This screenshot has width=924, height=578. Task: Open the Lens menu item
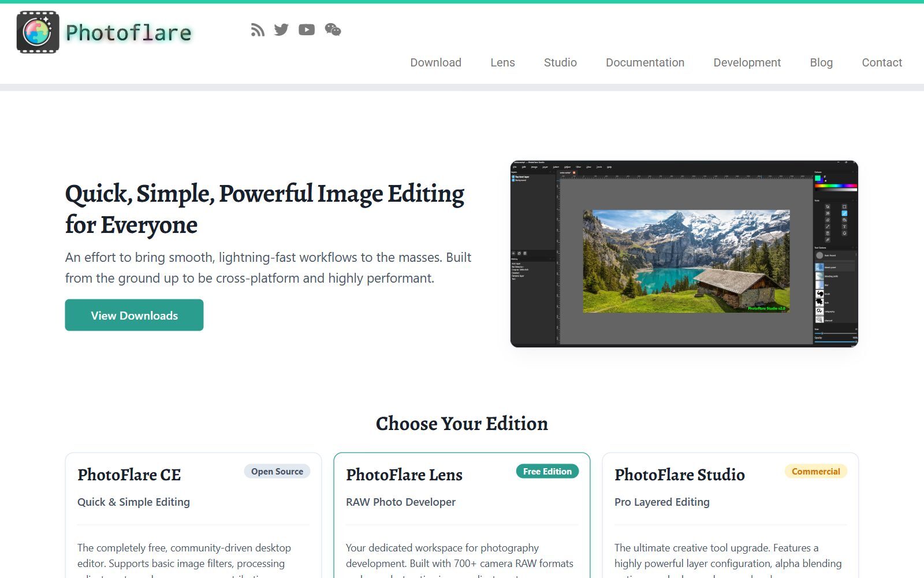point(502,62)
